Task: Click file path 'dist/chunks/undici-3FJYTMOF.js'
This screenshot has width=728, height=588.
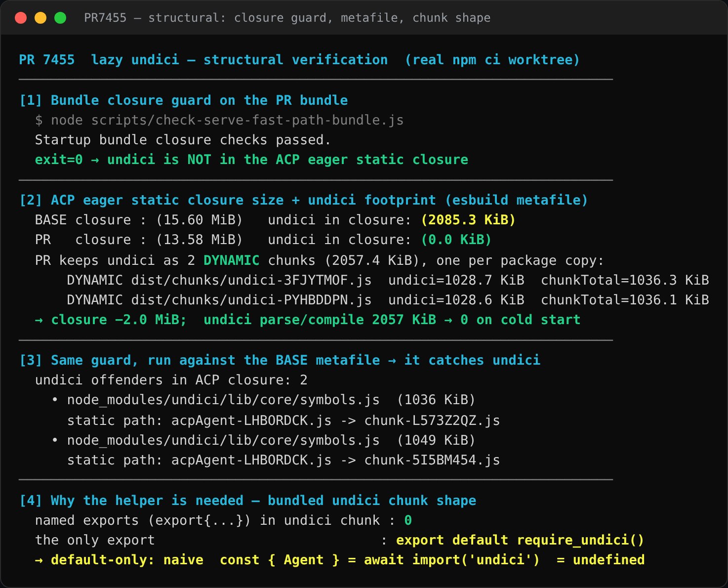Action: [251, 280]
